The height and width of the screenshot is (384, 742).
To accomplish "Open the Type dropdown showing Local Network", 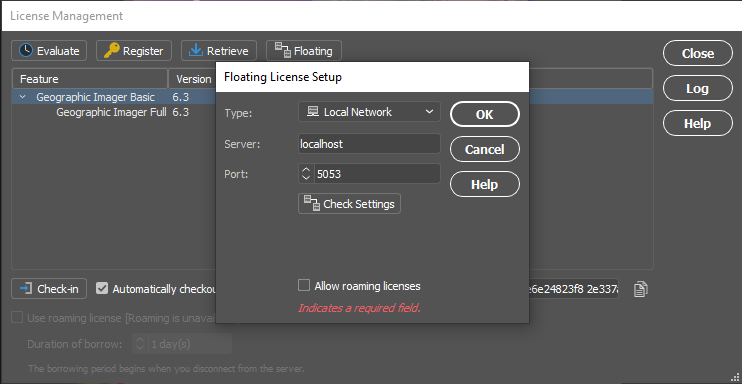I will click(369, 112).
